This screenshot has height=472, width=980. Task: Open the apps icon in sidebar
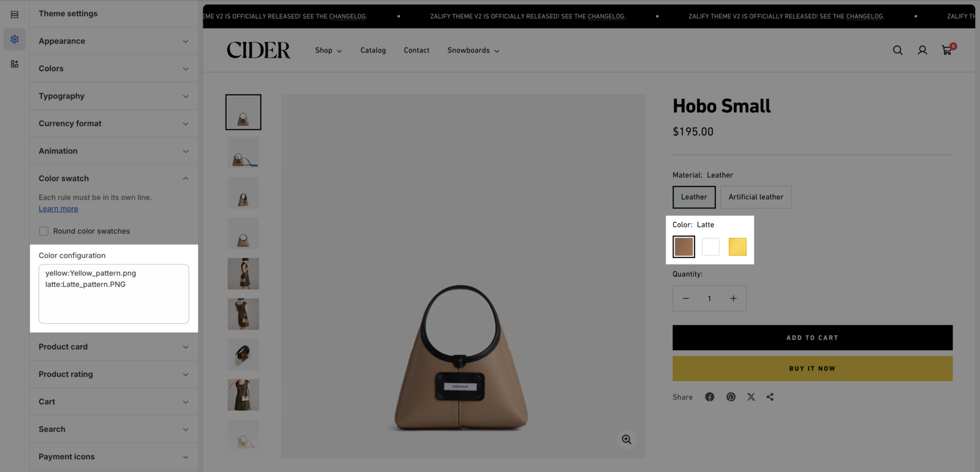[15, 64]
